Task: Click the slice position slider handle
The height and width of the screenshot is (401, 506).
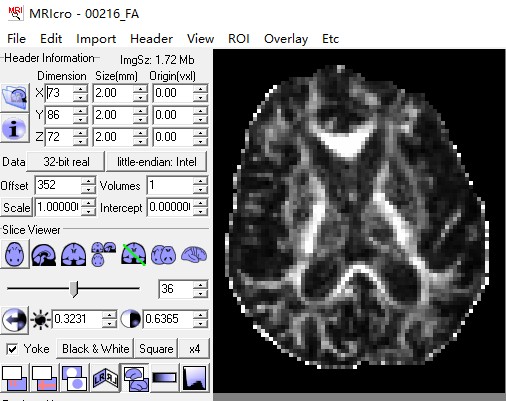Action: (x=74, y=289)
